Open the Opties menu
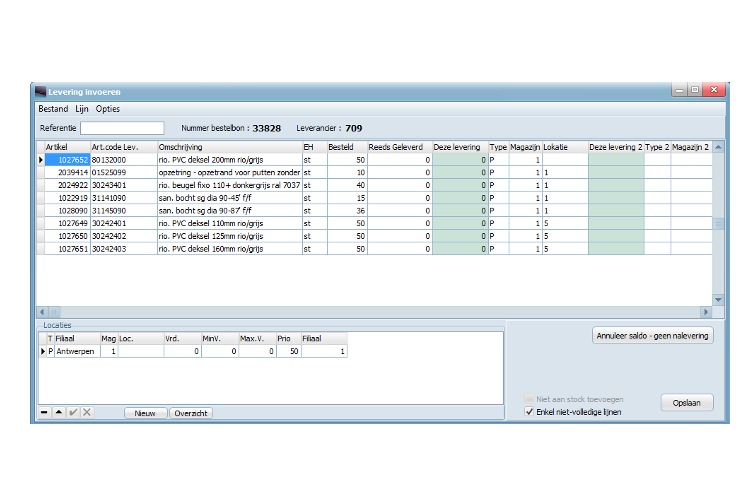 point(108,109)
